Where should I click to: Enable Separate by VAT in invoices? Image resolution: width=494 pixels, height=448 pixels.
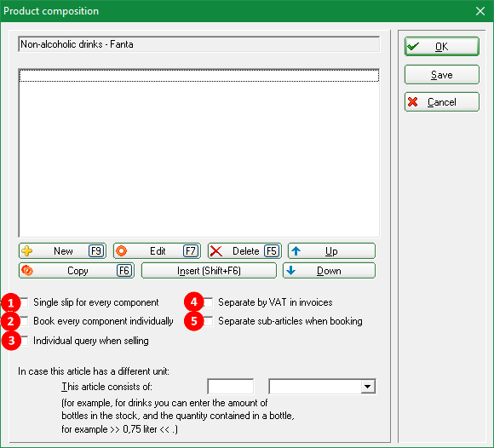(x=209, y=302)
